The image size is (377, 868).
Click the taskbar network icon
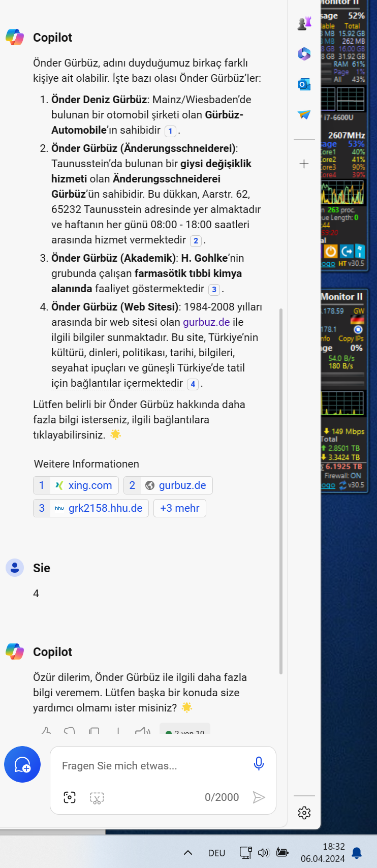[246, 853]
